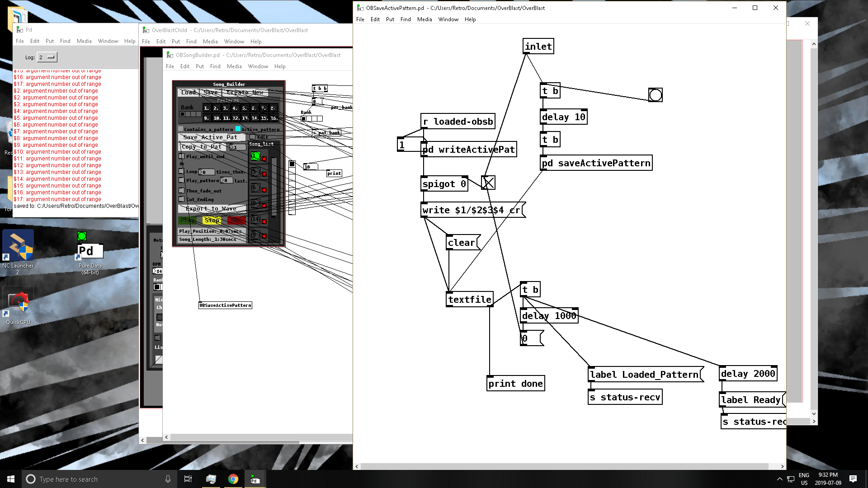
Task: Open Edit menu in Pd main window
Action: pos(35,41)
